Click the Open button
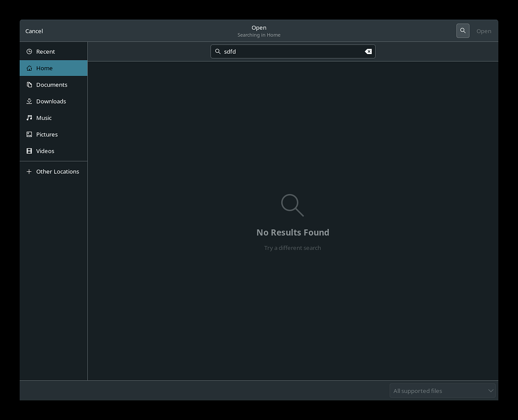 coord(484,31)
